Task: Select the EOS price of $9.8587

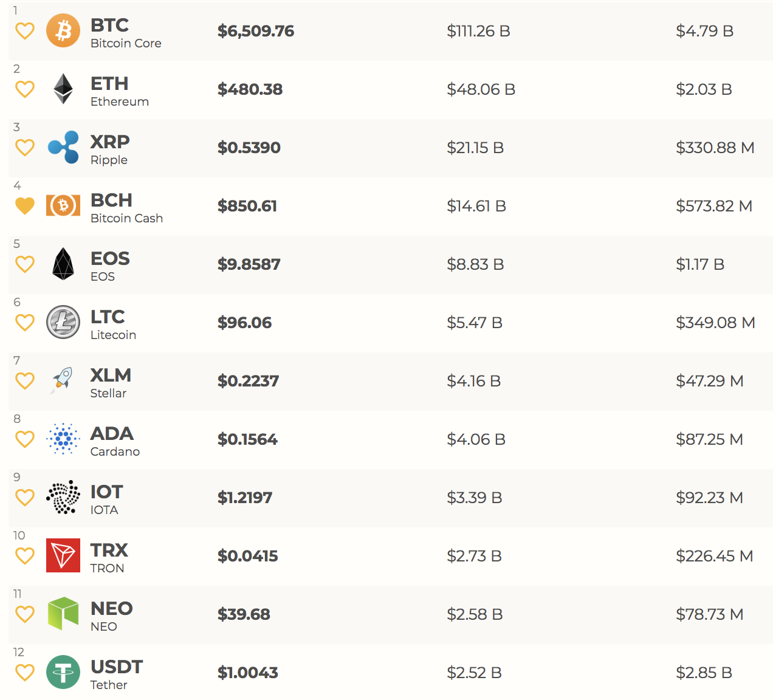Action: click(249, 264)
